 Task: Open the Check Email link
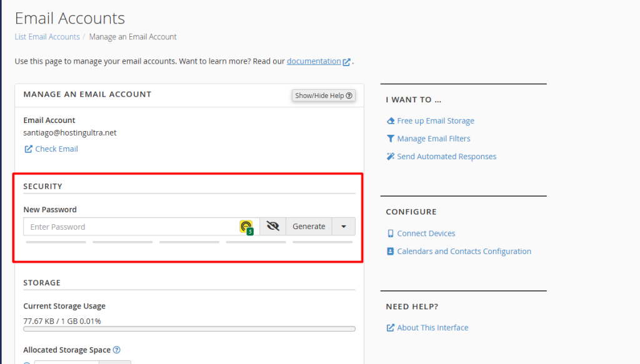(56, 149)
